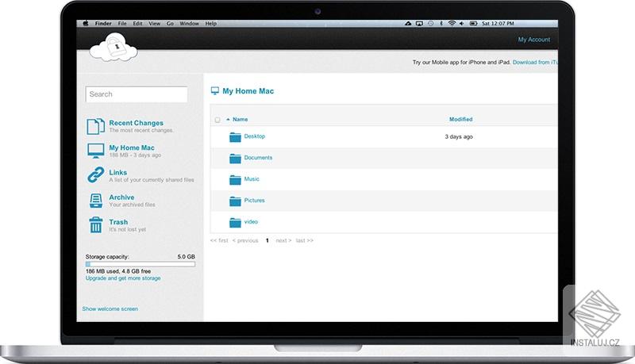Click the cloud lock logo
Image resolution: width=635 pixels, height=364 pixels.
pyautogui.click(x=113, y=47)
